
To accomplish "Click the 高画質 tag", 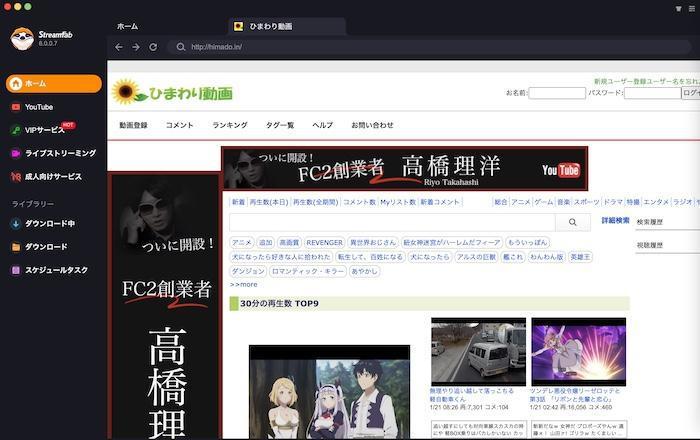I will click(289, 243).
